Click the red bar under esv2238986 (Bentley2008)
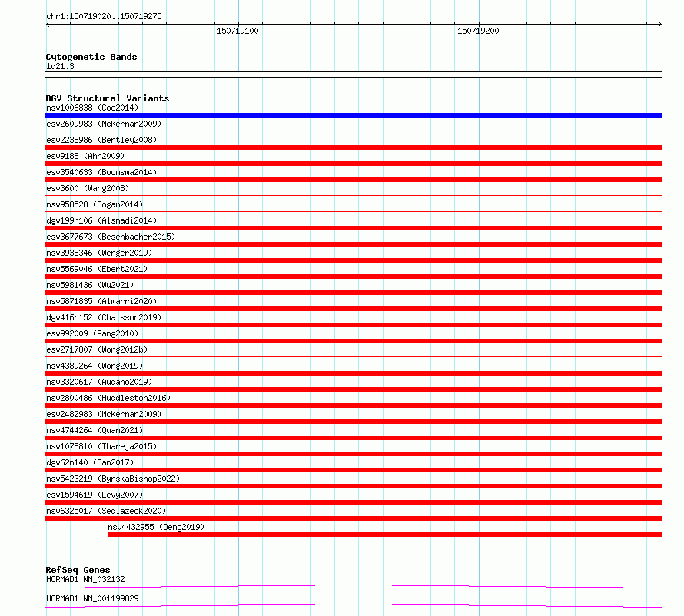Screen dimensions: 684x616 [354, 147]
